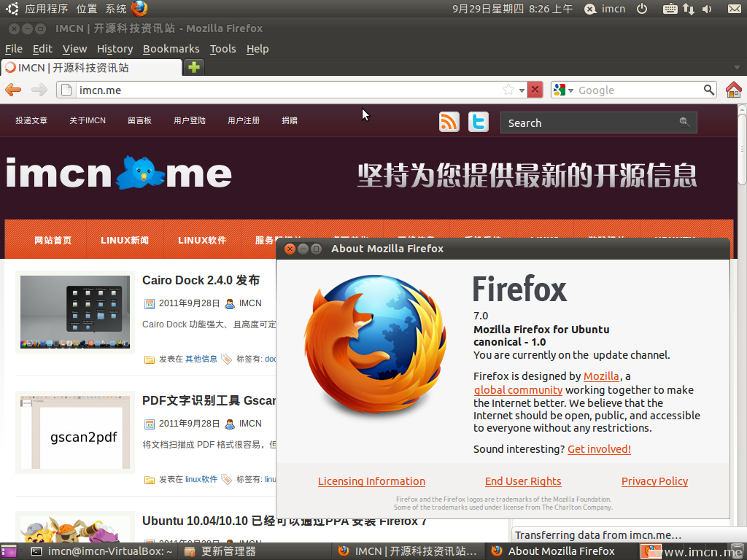Open the File menu
The width and height of the screenshot is (747, 560).
coord(14,49)
